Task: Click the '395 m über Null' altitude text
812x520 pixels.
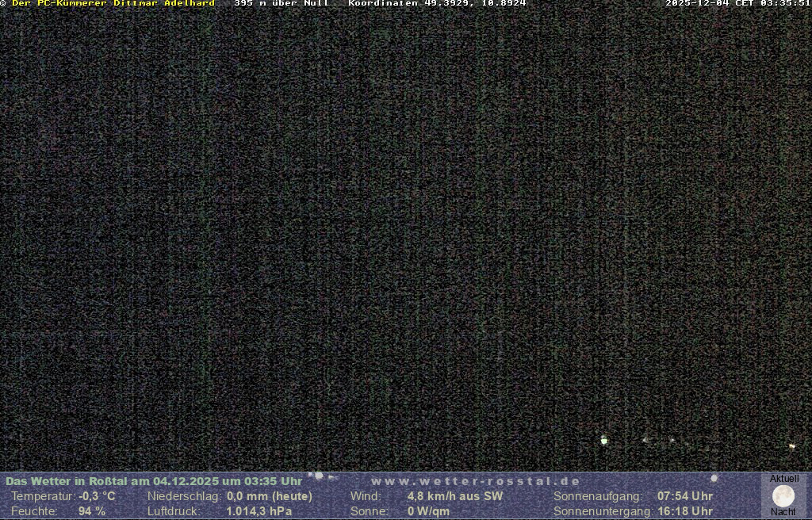Action: click(282, 4)
